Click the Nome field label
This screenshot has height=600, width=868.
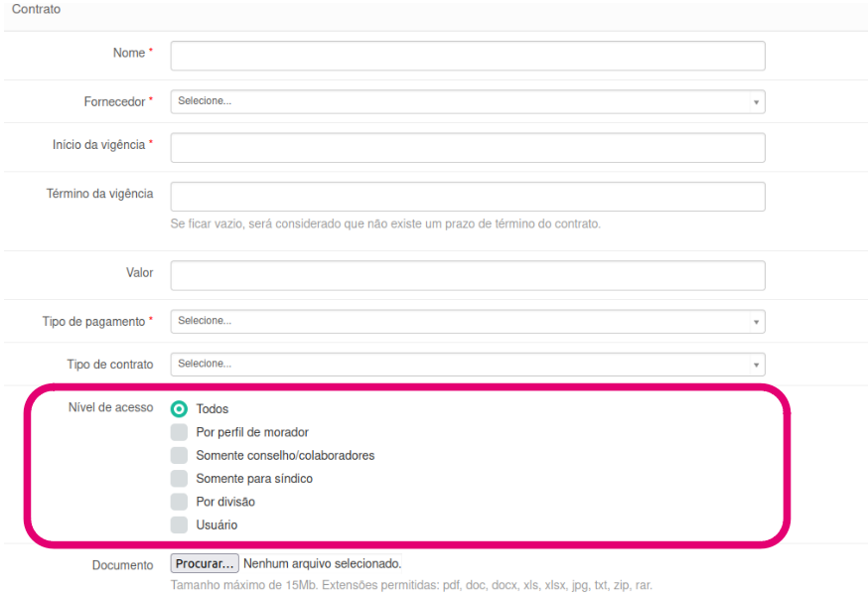point(129,53)
